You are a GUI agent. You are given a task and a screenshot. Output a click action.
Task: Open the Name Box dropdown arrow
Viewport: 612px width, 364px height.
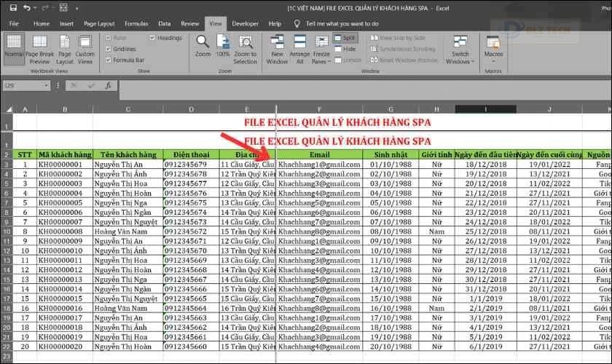46,85
